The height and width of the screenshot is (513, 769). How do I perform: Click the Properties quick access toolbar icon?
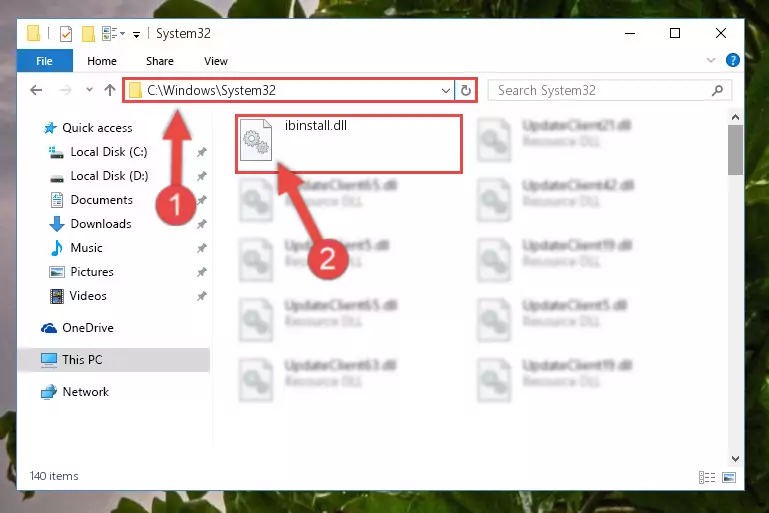[66, 34]
